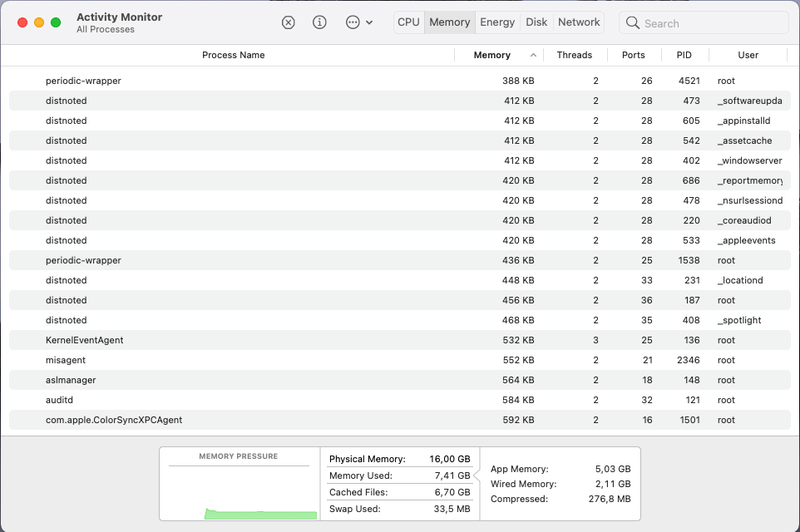The image size is (800, 532).
Task: Click the Wired Memory 2,11 GB value
Action: click(x=613, y=484)
